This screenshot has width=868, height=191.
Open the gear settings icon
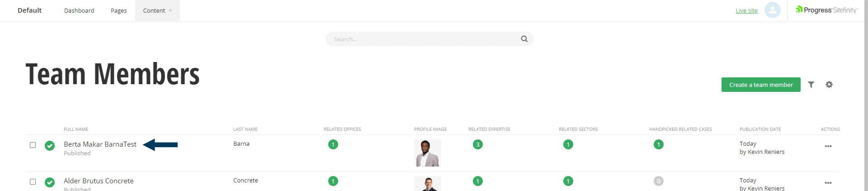[x=829, y=85]
